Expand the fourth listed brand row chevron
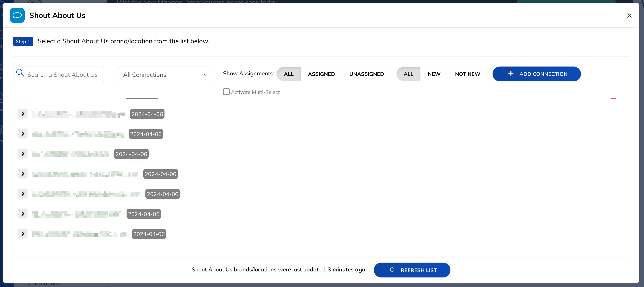 (23, 174)
